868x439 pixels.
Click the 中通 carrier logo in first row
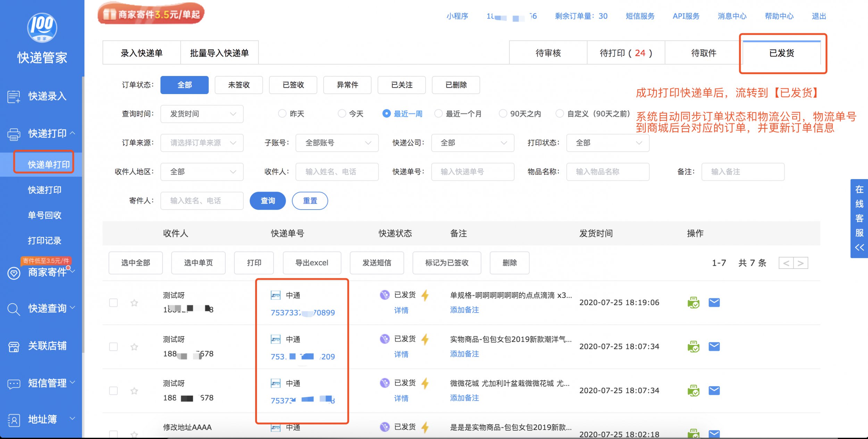(x=276, y=295)
